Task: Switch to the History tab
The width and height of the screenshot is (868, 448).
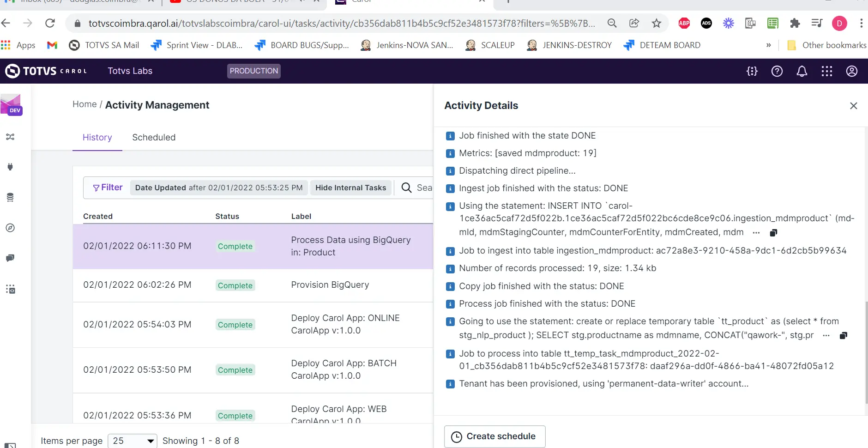Action: [x=97, y=137]
